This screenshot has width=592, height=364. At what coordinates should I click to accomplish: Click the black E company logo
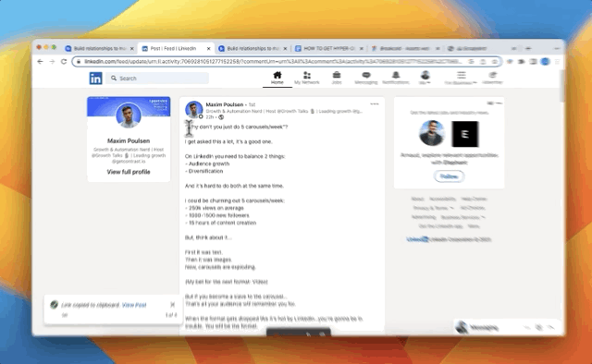(464, 134)
